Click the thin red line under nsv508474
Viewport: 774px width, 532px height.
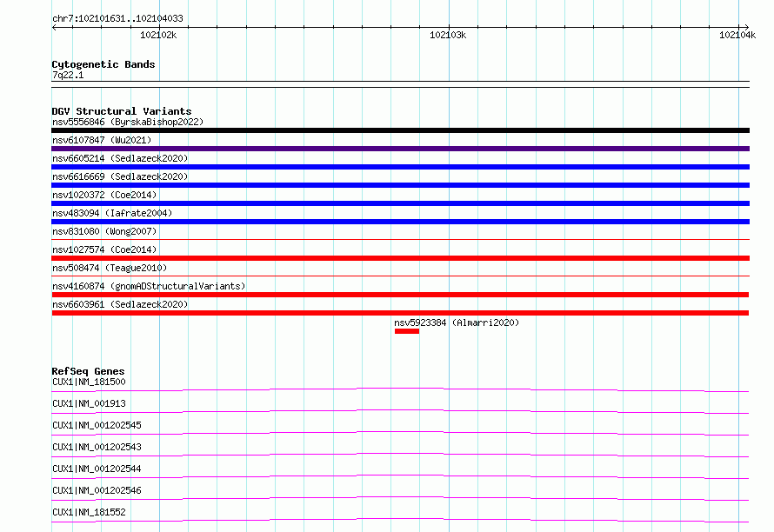pyautogui.click(x=400, y=276)
